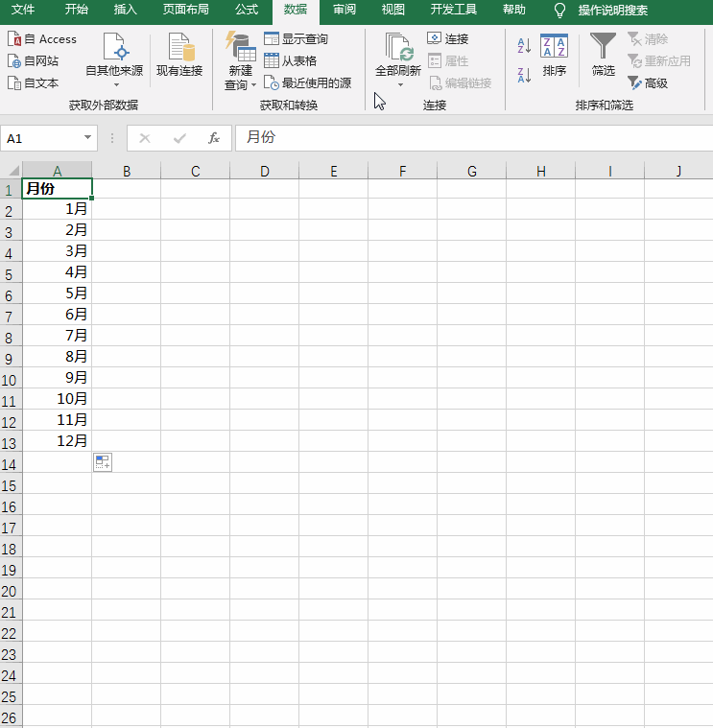The width and height of the screenshot is (713, 728).
Task: Select row 20 header
Action: pyautogui.click(x=11, y=591)
